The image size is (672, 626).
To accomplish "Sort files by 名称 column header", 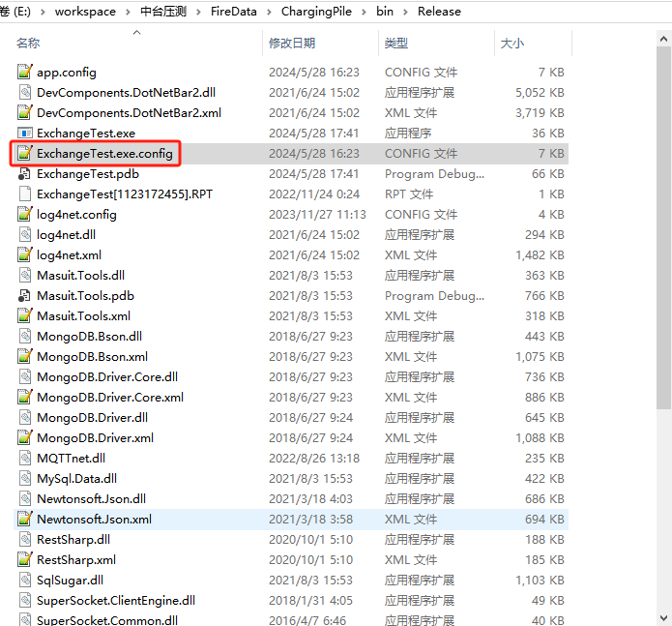I will coord(29,44).
